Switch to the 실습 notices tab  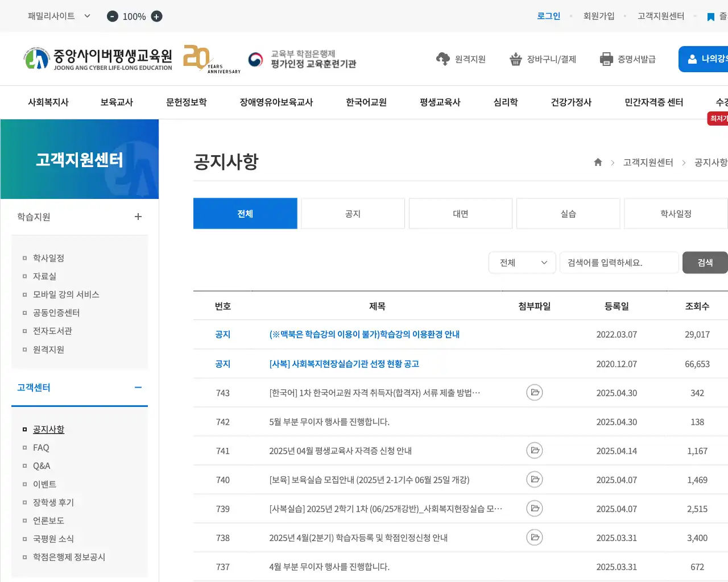coord(568,213)
